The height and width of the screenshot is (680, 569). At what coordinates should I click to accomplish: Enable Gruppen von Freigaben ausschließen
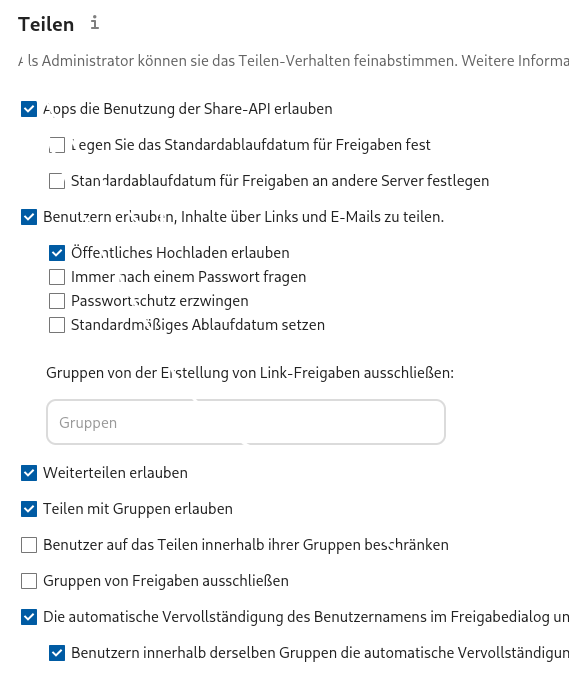[x=29, y=581]
